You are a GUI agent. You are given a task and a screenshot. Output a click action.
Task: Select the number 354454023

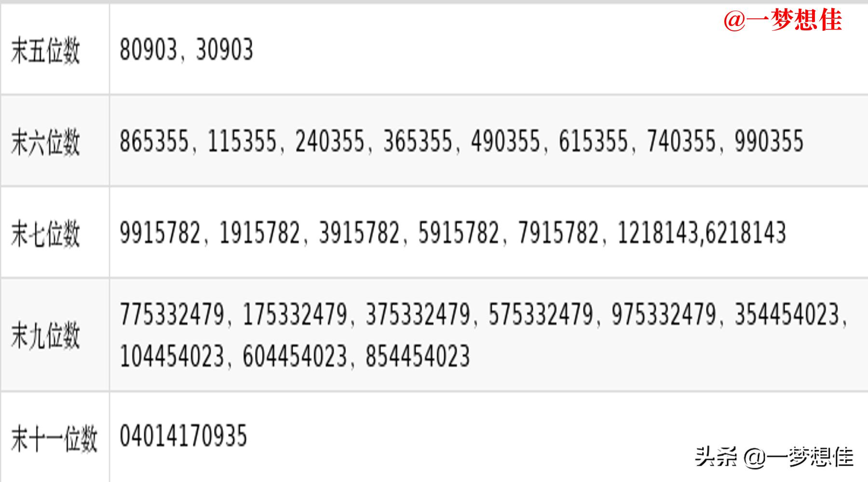pos(787,315)
